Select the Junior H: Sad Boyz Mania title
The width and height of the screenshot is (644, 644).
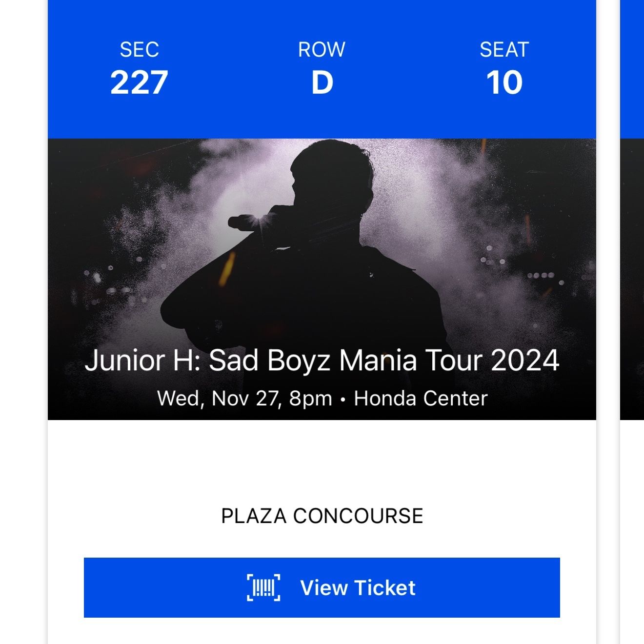click(322, 360)
